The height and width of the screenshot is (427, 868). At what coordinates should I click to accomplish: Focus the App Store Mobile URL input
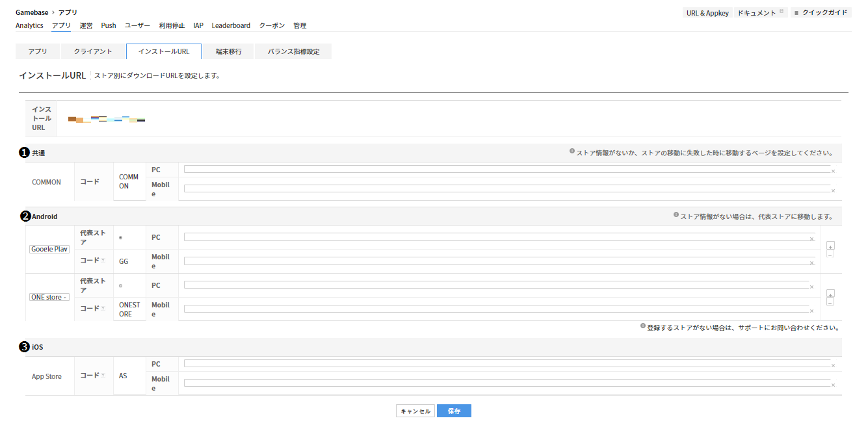click(x=506, y=383)
